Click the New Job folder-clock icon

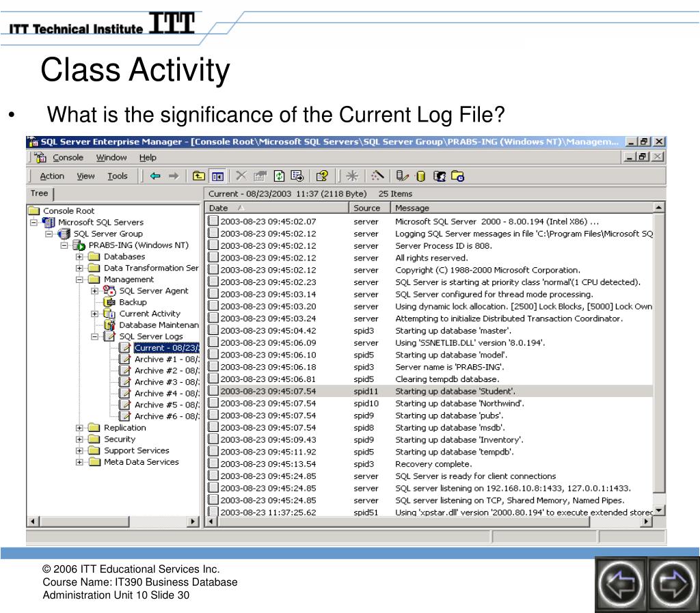click(x=457, y=176)
